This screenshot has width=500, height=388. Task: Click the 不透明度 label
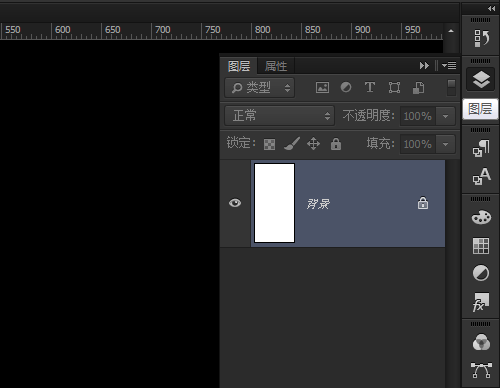tap(368, 116)
